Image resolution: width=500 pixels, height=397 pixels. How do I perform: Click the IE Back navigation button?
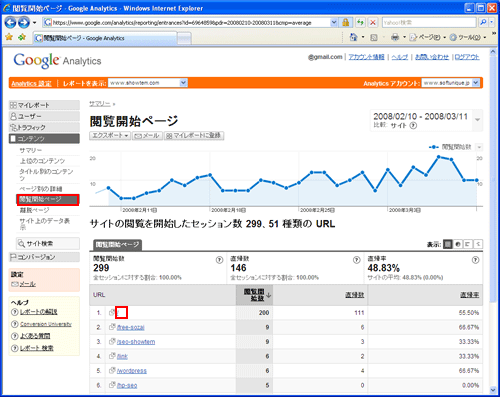[x=11, y=22]
